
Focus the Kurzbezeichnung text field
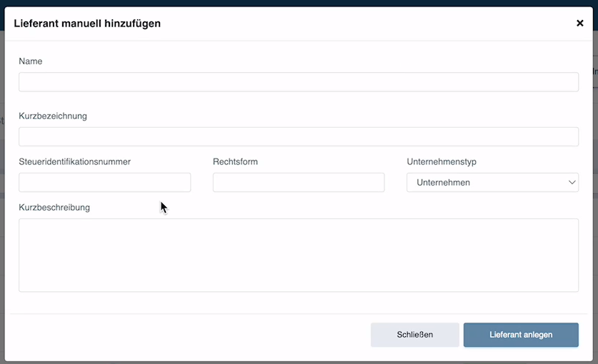(299, 136)
